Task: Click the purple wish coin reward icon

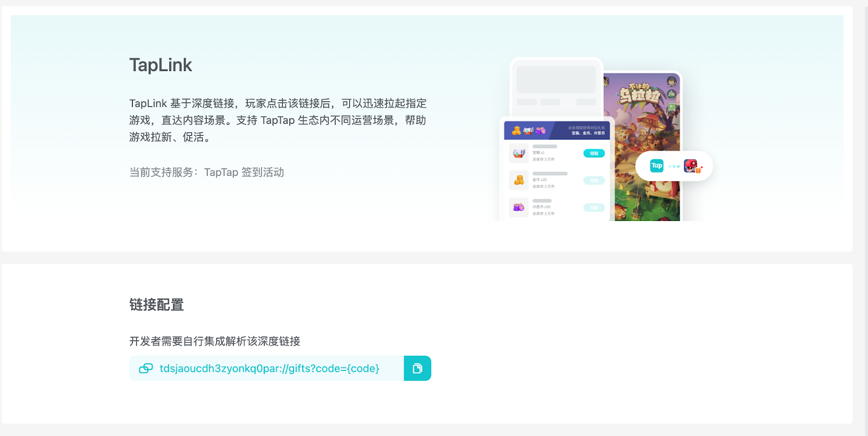Action: [x=519, y=207]
